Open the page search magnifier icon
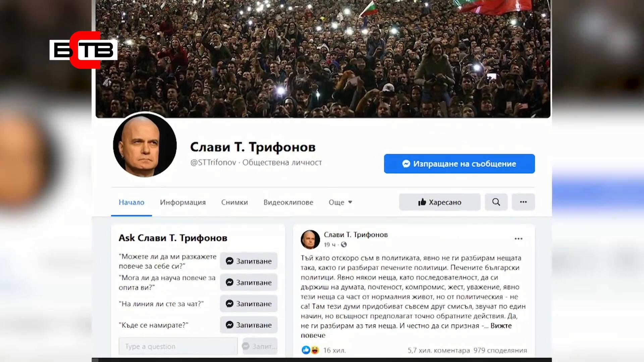 [496, 202]
